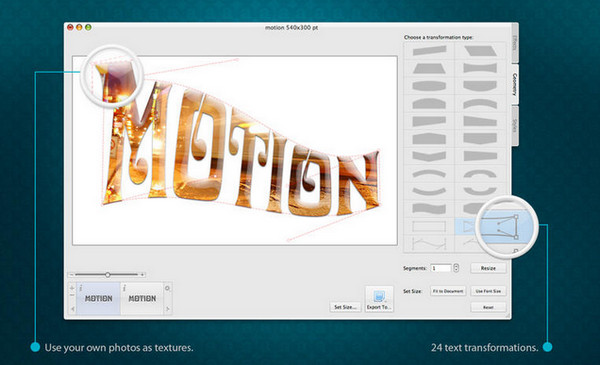Open the Effects side tab
Image resolution: width=600 pixels, height=365 pixels.
515,43
